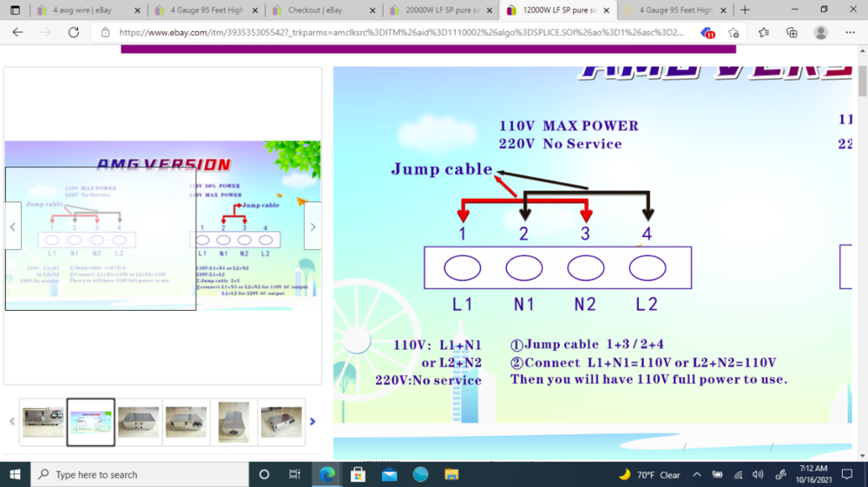The width and height of the screenshot is (868, 487).
Task: Open Task View on the taskbar
Action: (294, 474)
